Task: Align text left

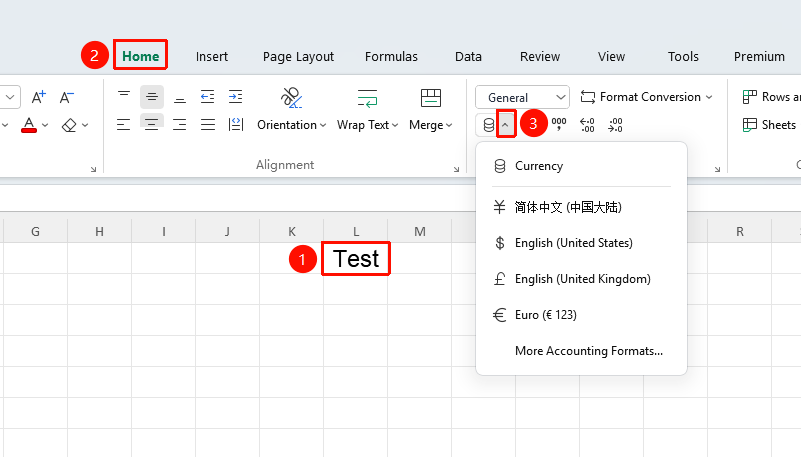Action: coord(124,125)
